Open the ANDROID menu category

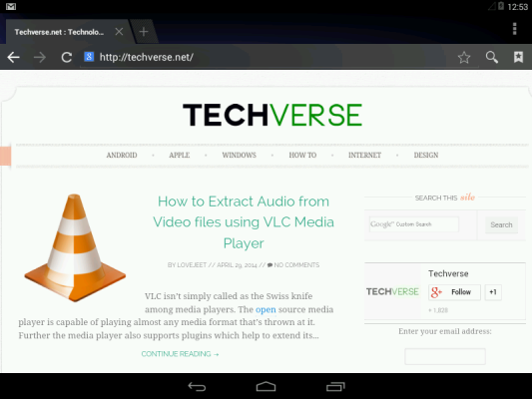coord(122,155)
